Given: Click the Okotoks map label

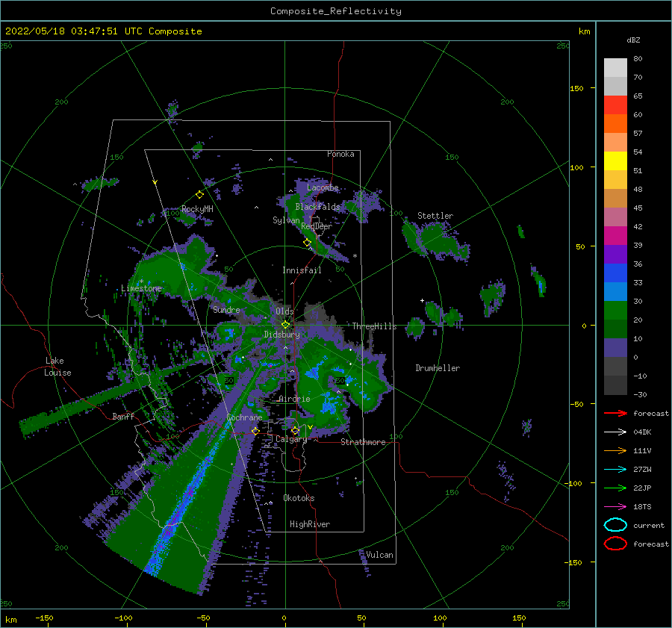Looking at the screenshot, I should click(x=299, y=498).
